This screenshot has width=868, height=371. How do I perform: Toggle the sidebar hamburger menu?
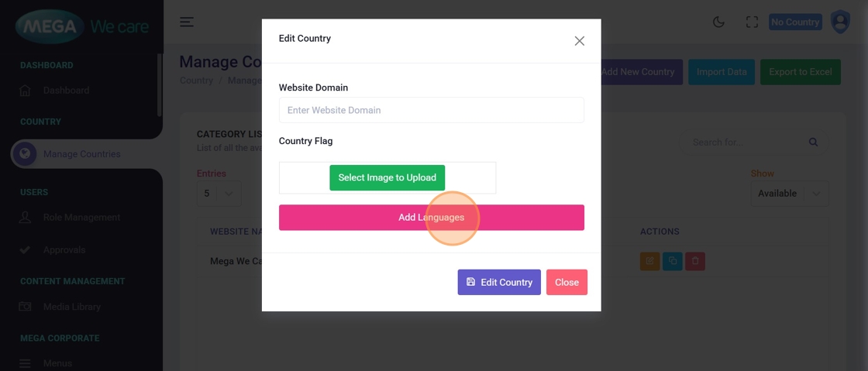click(x=187, y=22)
